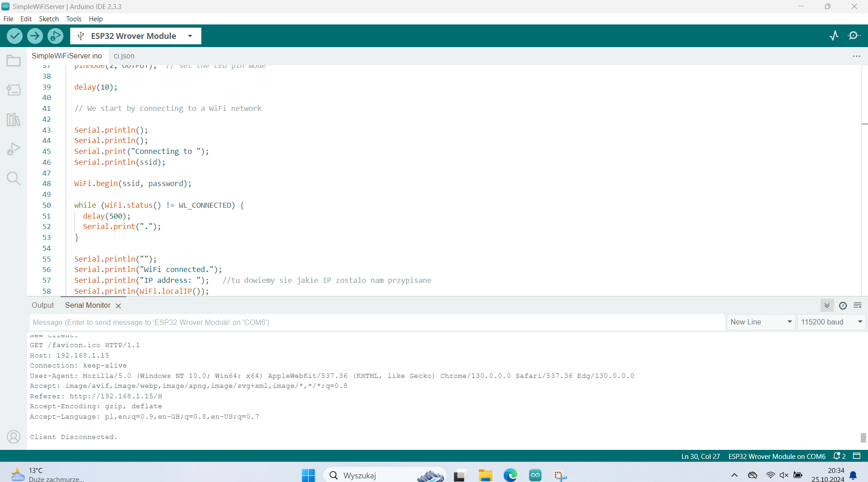Close the Serial Monitor tab
The width and height of the screenshot is (868, 482).
coord(119,306)
